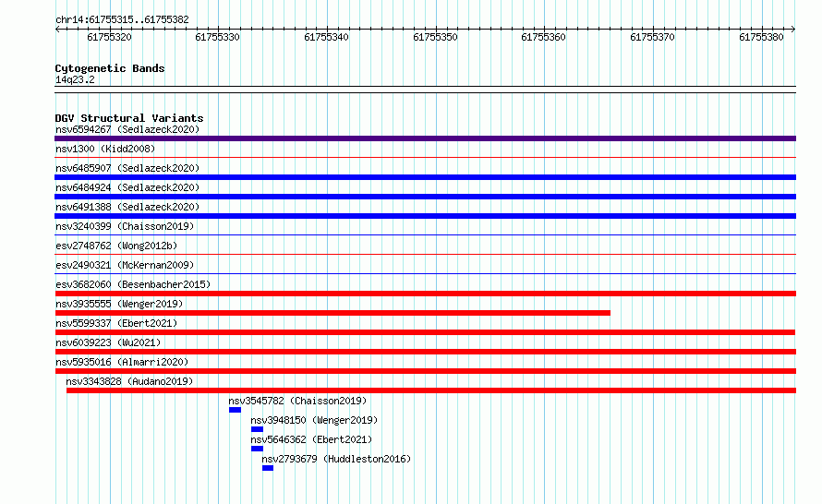Click ruler position 61755370
The height and width of the screenshot is (504, 822).
(652, 37)
